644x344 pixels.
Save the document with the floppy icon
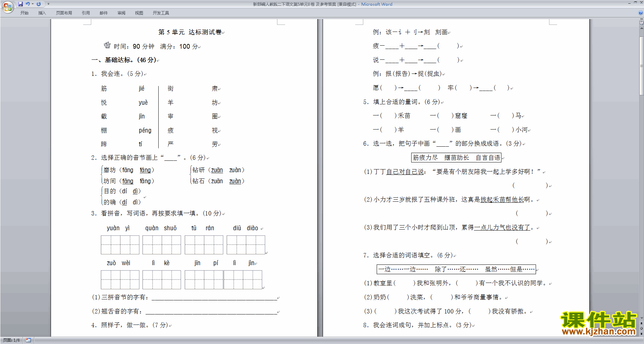pos(20,4)
